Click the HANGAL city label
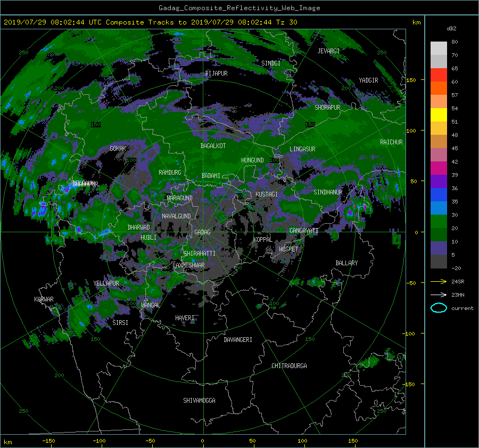Screen dimensions: 479x448 coord(150,305)
